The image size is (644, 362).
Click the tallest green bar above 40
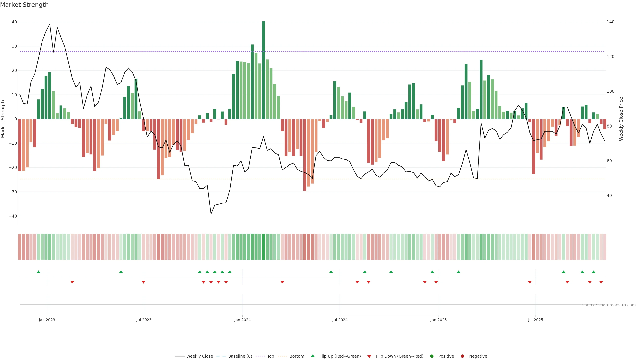click(x=263, y=70)
